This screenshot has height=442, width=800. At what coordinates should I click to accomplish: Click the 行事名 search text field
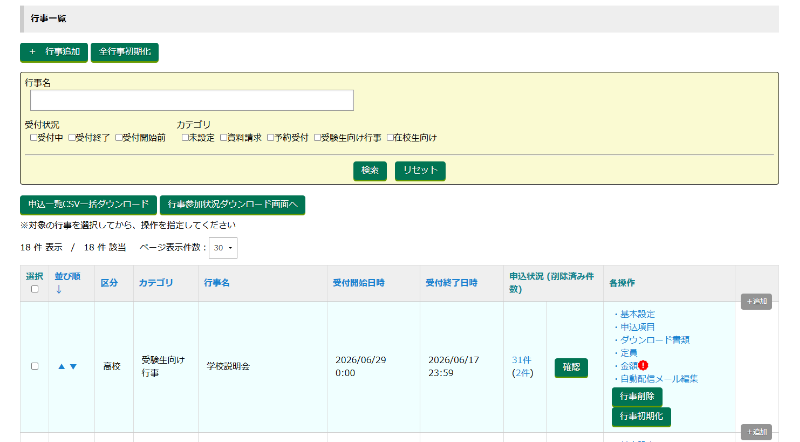click(x=192, y=100)
